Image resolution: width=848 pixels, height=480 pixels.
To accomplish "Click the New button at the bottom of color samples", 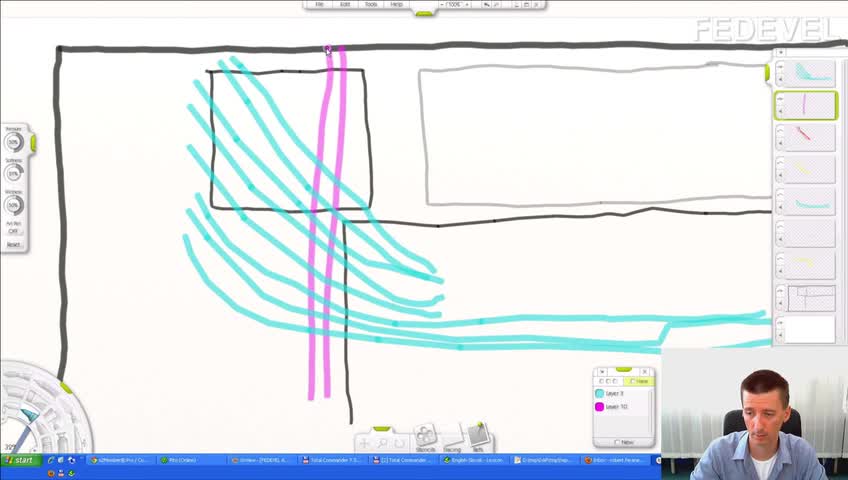I will pos(624,442).
